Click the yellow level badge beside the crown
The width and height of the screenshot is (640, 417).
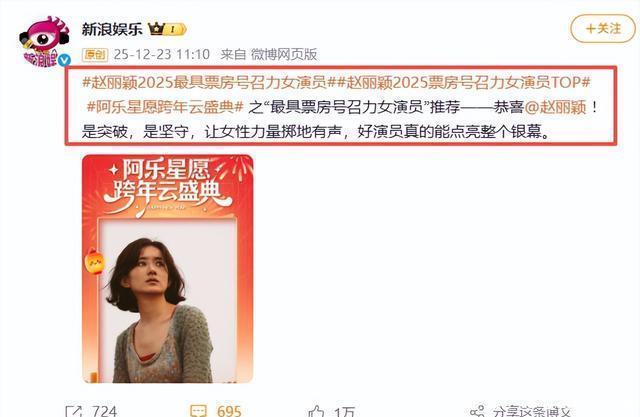coord(176,29)
